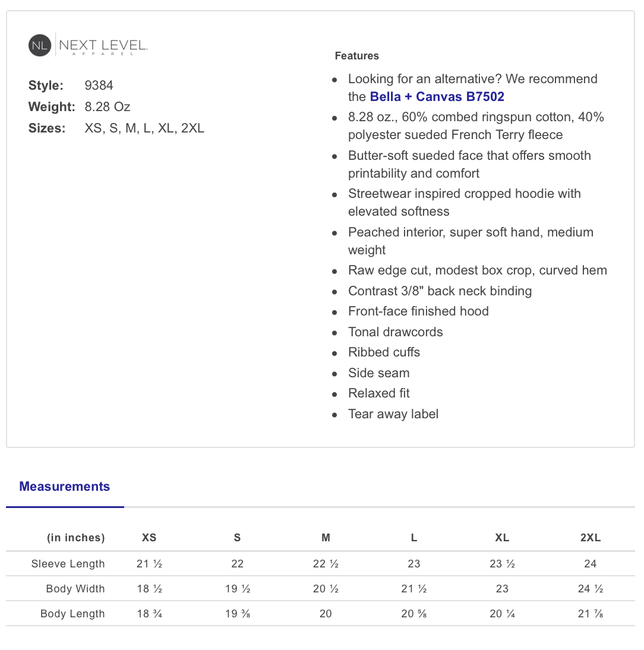Click the 2XL column header
The height and width of the screenshot is (650, 644).
(x=591, y=538)
